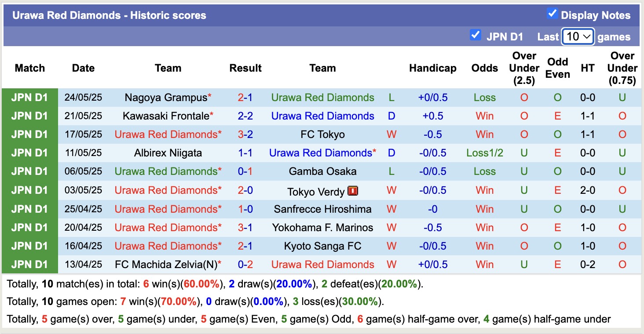Uncheck the JPN D1 league filter checkbox
This screenshot has width=644, height=334.
pos(475,35)
